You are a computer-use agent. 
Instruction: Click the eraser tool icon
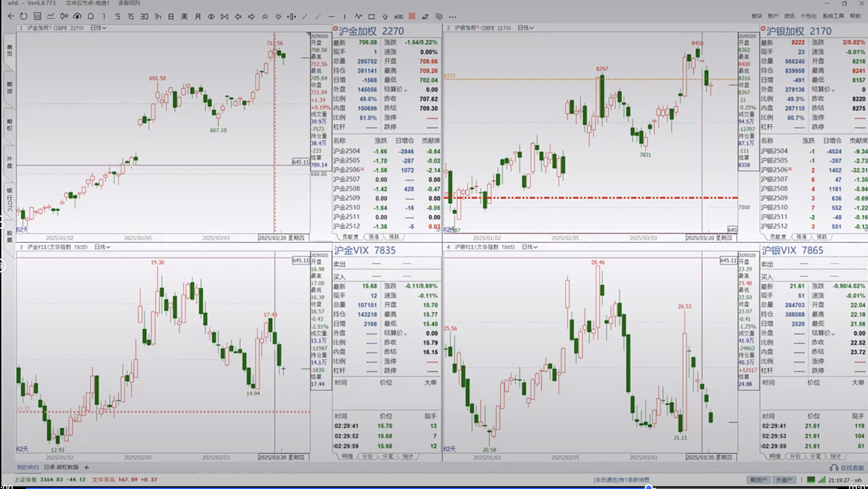[x=425, y=16]
